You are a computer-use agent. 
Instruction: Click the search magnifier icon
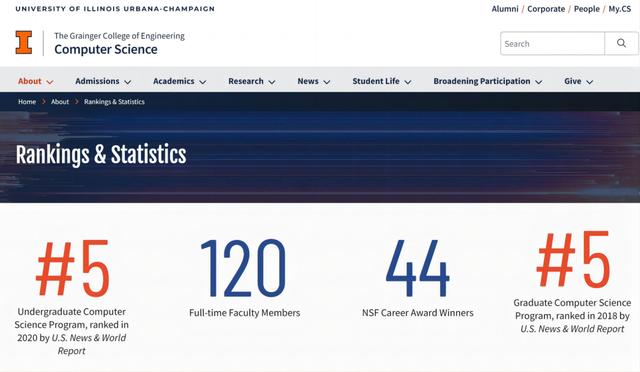coord(621,43)
